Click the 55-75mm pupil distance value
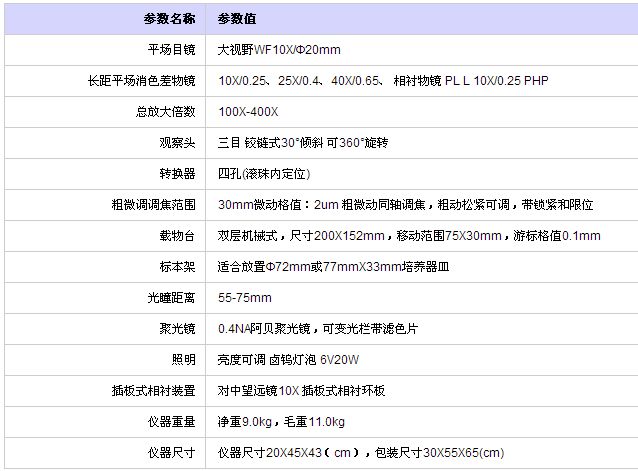 click(x=245, y=298)
